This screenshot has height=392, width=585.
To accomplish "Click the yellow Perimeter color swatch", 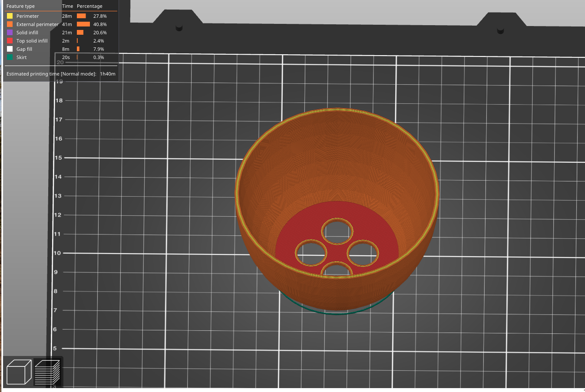I will [x=10, y=16].
